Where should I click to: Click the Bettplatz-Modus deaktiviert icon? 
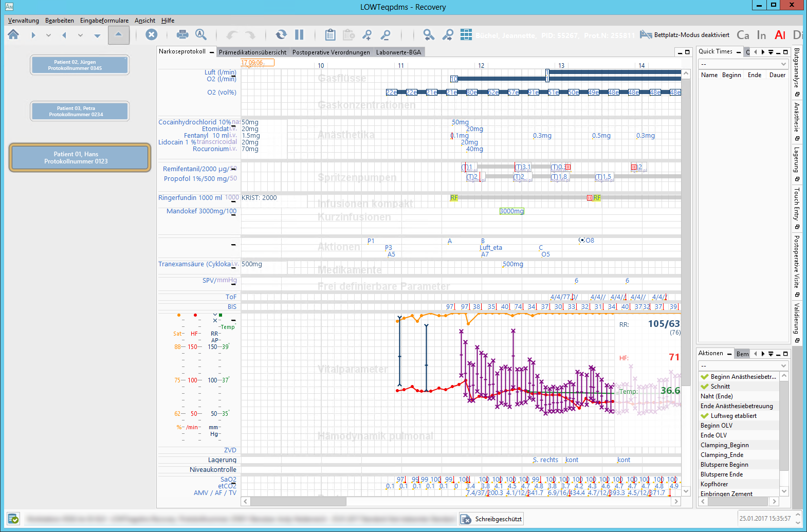pyautogui.click(x=646, y=34)
